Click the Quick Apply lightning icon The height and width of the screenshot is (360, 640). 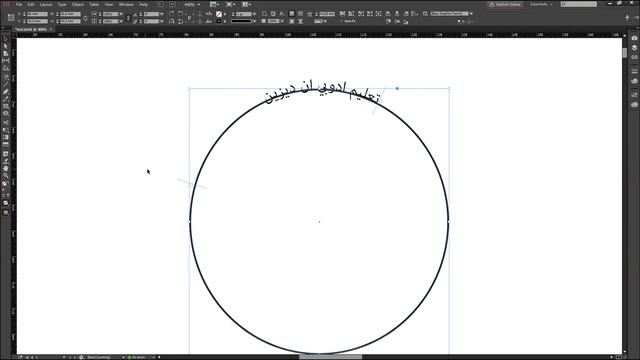pos(627,17)
